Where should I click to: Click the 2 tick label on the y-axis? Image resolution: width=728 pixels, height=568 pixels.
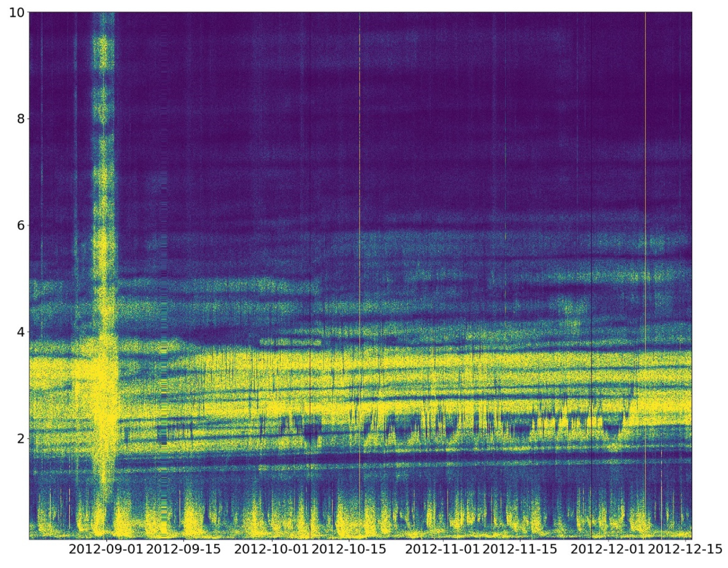pos(21,438)
